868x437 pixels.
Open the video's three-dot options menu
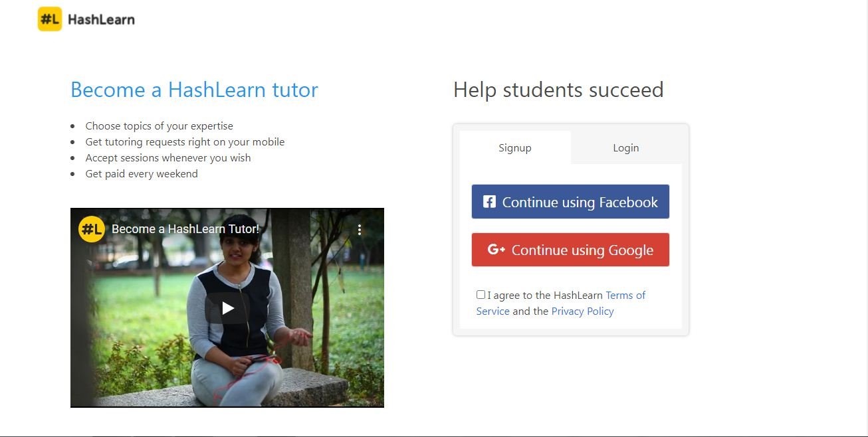pos(360,230)
